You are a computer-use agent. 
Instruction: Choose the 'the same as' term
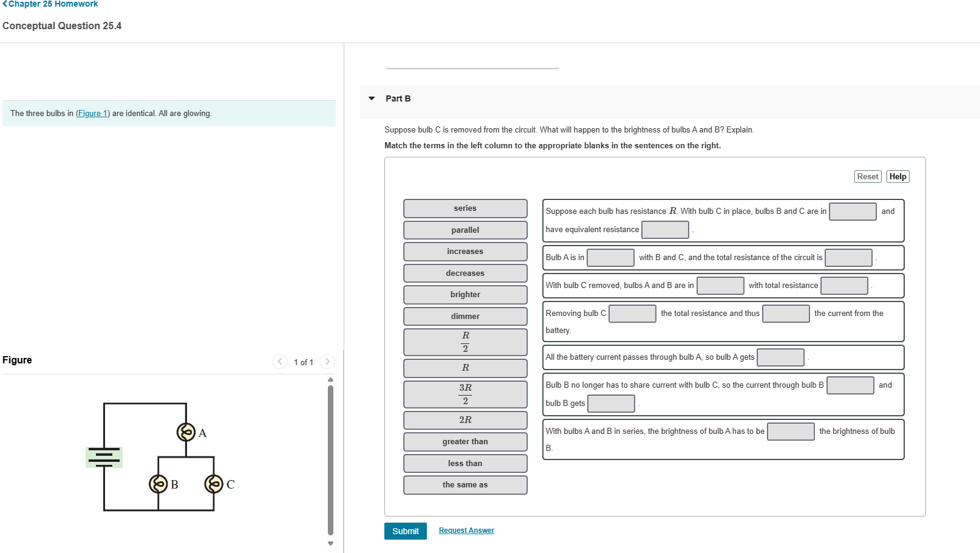coord(464,484)
